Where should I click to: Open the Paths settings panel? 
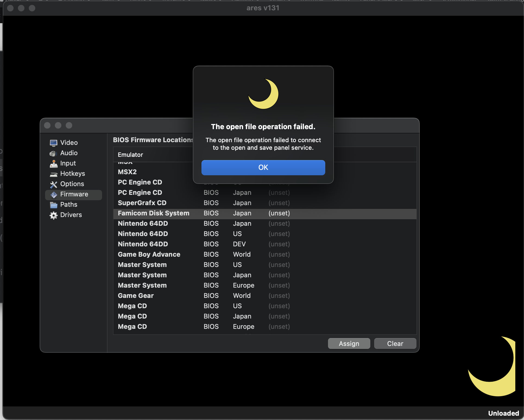68,204
